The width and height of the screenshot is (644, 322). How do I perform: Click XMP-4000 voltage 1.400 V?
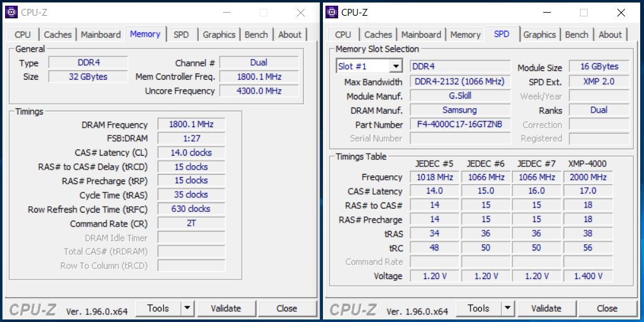click(x=588, y=276)
